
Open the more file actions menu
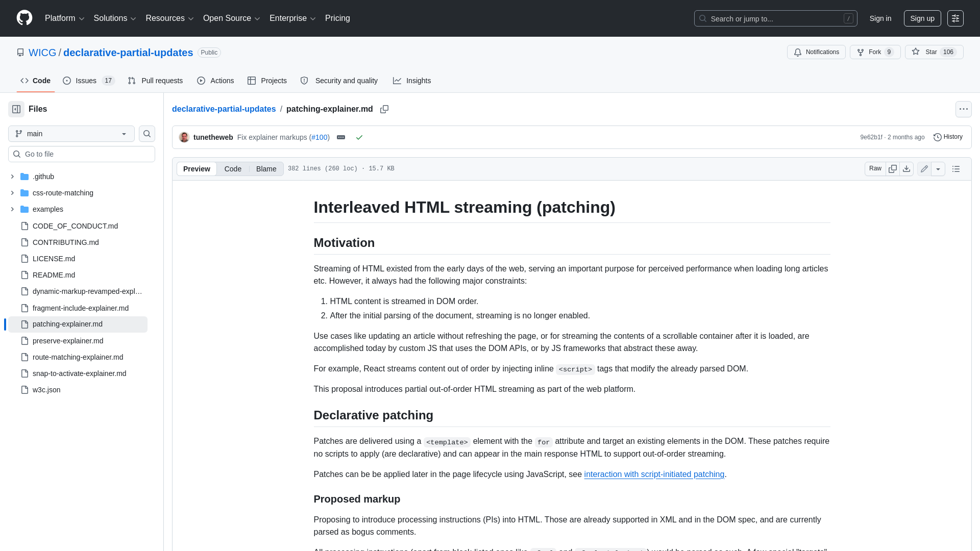963,109
